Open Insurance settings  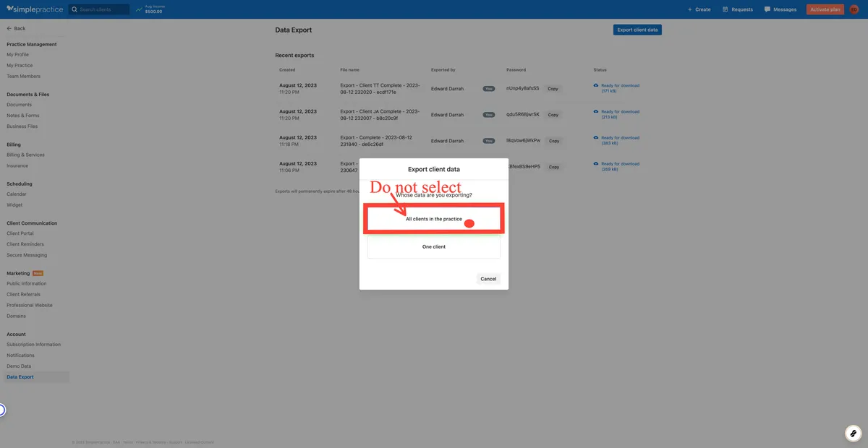[x=17, y=165]
